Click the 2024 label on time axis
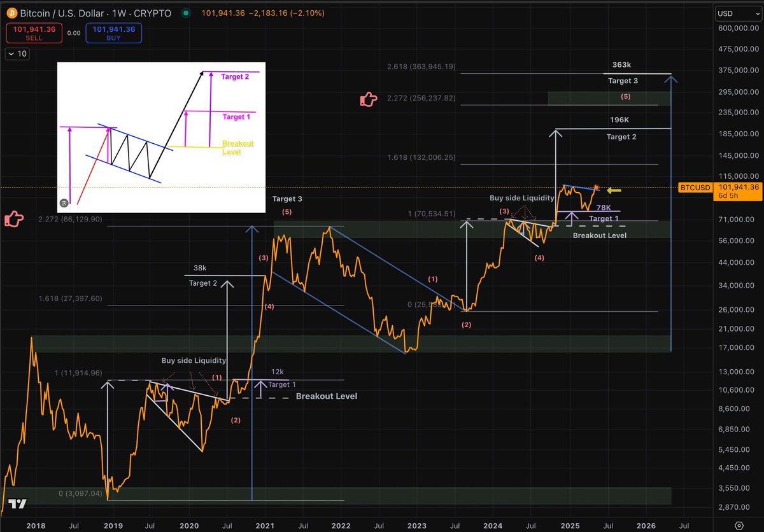 pyautogui.click(x=492, y=526)
